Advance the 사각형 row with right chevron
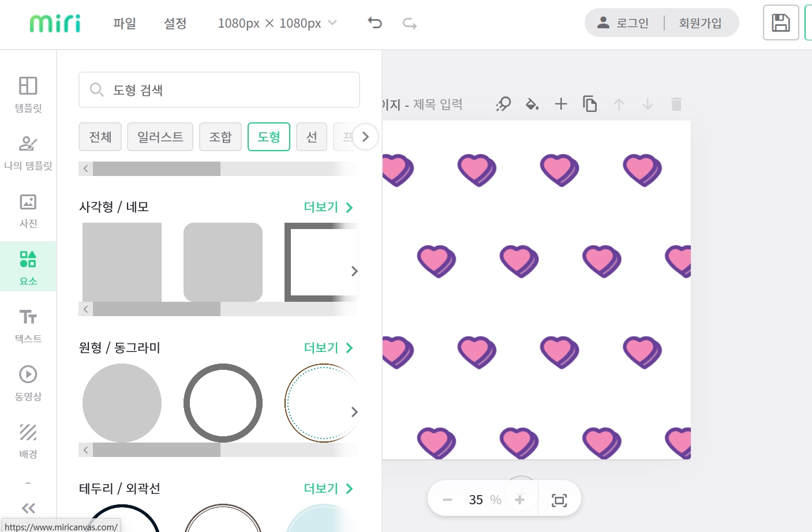 (x=354, y=271)
